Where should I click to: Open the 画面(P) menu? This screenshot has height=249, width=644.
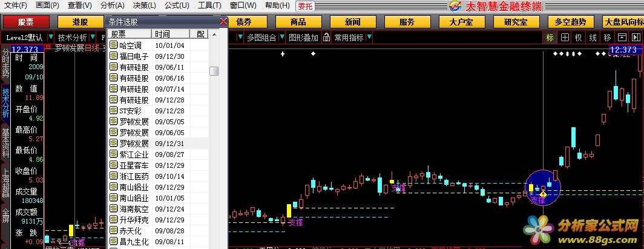point(47,5)
